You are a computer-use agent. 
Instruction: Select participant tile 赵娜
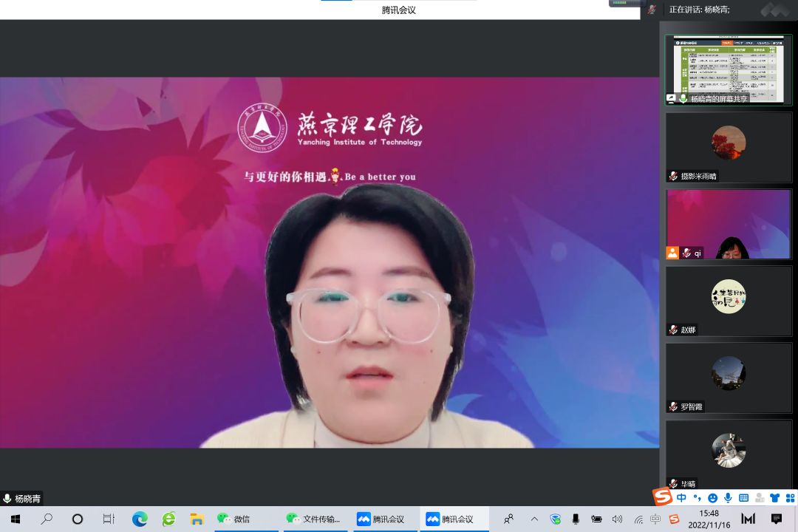click(x=729, y=301)
